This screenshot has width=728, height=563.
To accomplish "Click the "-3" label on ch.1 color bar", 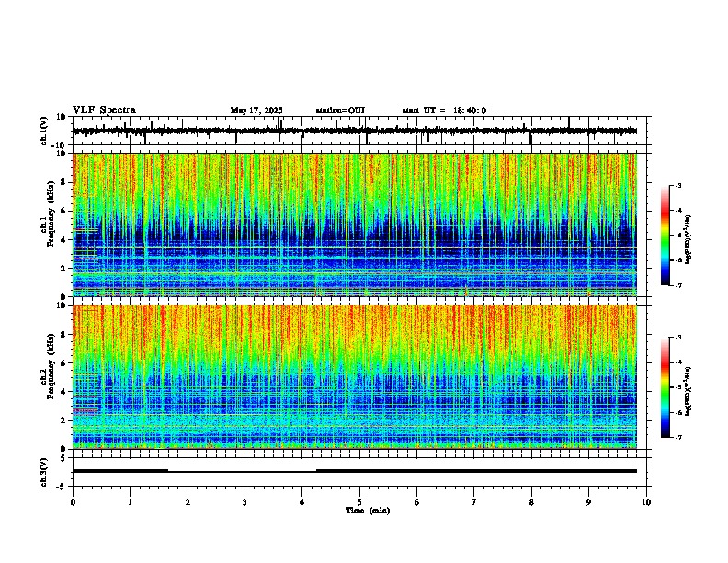I will [678, 185].
